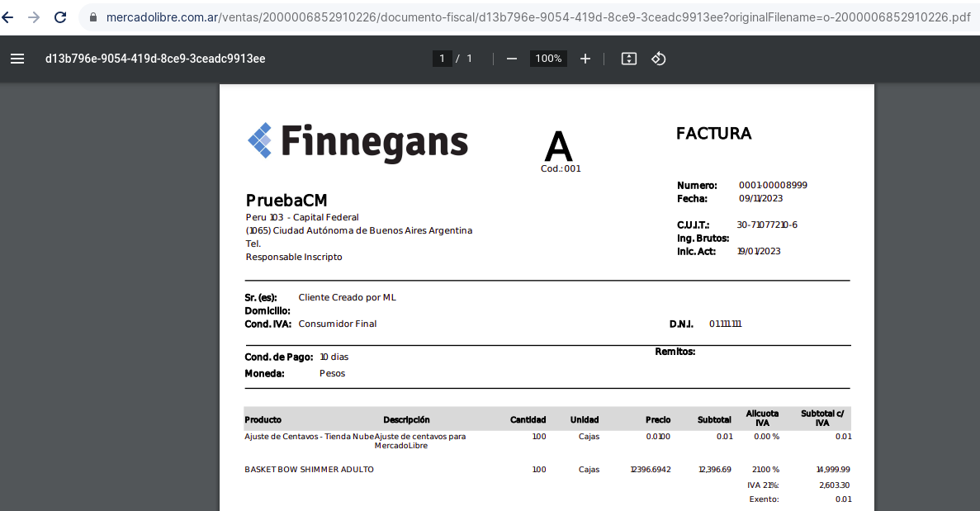Go back to the previous page
Screen dimensions: 980x511
(8, 17)
